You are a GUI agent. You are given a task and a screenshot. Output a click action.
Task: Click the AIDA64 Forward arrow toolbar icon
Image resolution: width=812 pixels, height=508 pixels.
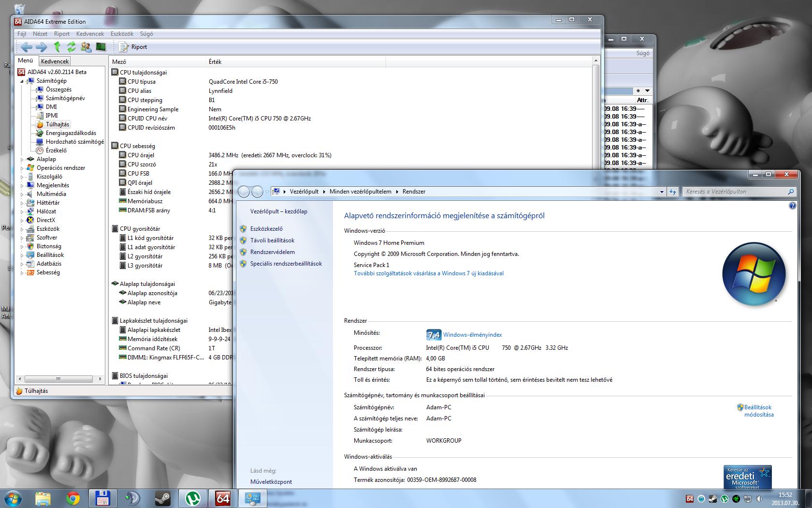coord(42,47)
